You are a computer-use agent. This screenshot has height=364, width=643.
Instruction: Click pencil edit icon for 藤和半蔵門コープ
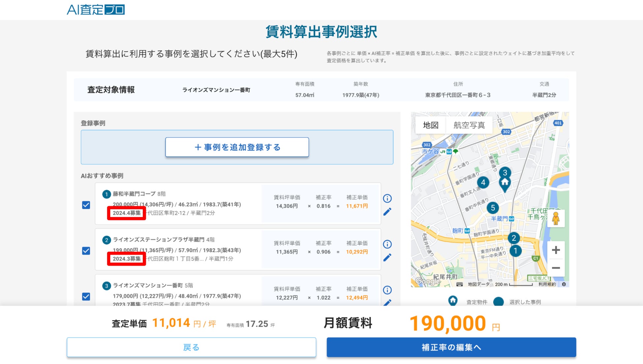[x=387, y=211]
